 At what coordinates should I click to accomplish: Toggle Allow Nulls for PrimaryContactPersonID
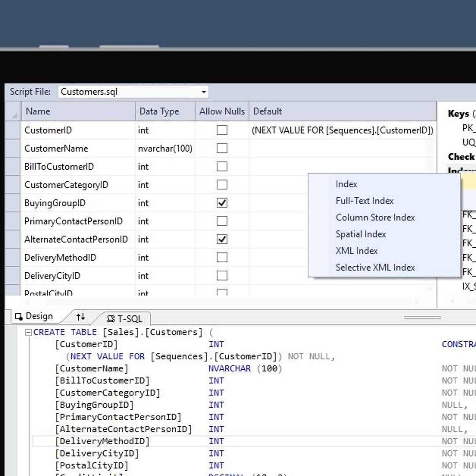[222, 221]
